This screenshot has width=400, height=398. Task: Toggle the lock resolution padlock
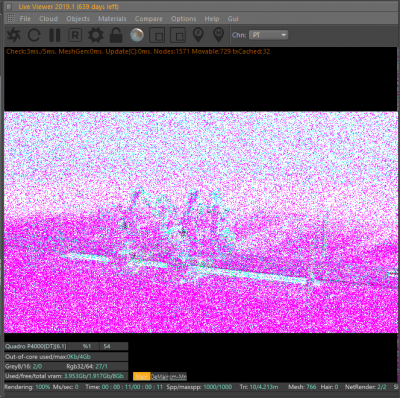116,35
